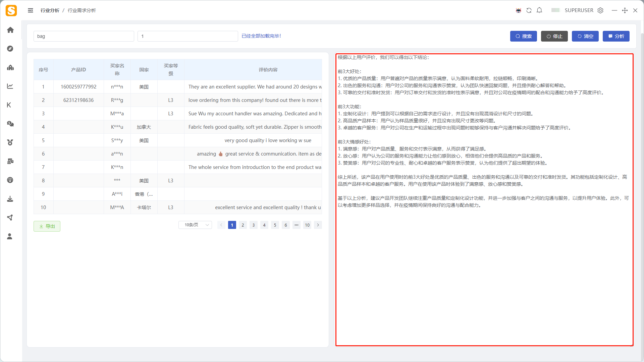Click the orange S app logo
This screenshot has width=644, height=362.
[x=11, y=10]
